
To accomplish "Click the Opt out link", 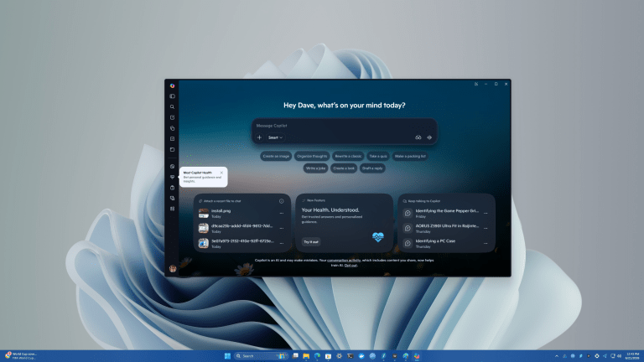I will tap(351, 265).
